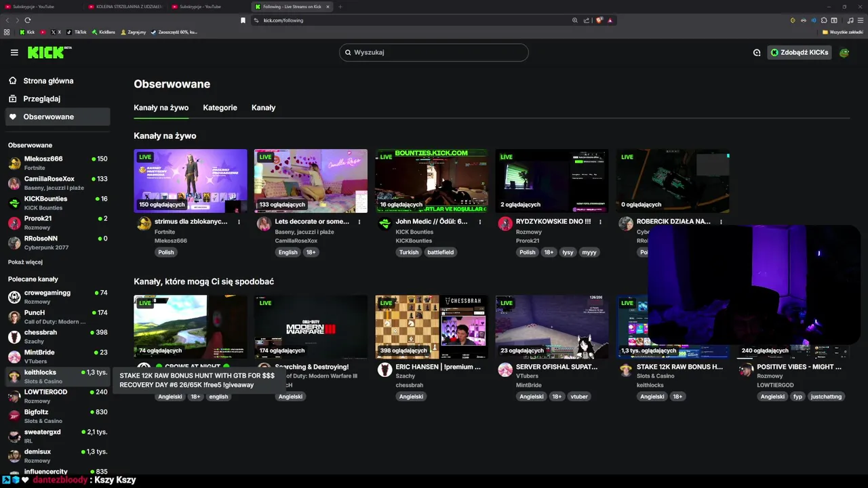
Task: Open sweatergxd channel in sidebar
Action: pos(57,436)
